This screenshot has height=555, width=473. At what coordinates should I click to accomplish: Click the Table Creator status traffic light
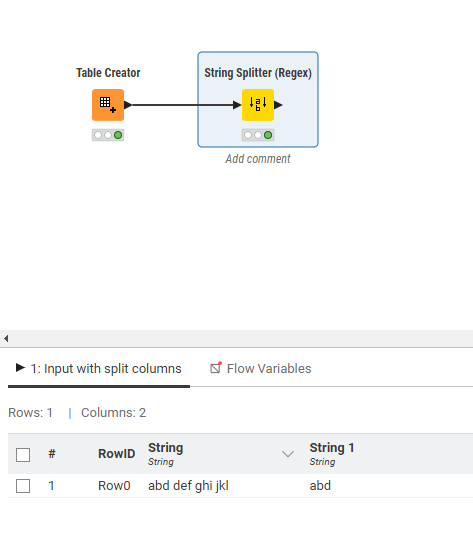click(x=108, y=135)
